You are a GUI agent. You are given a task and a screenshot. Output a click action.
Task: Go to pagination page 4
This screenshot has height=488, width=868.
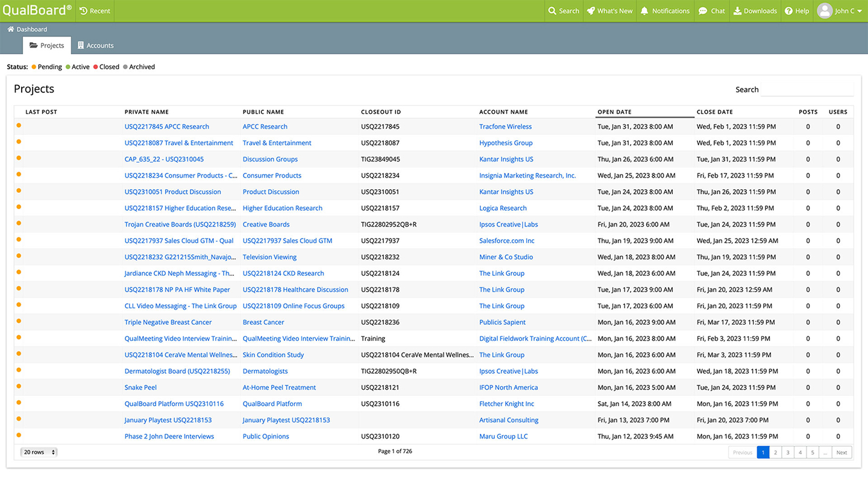tap(800, 452)
